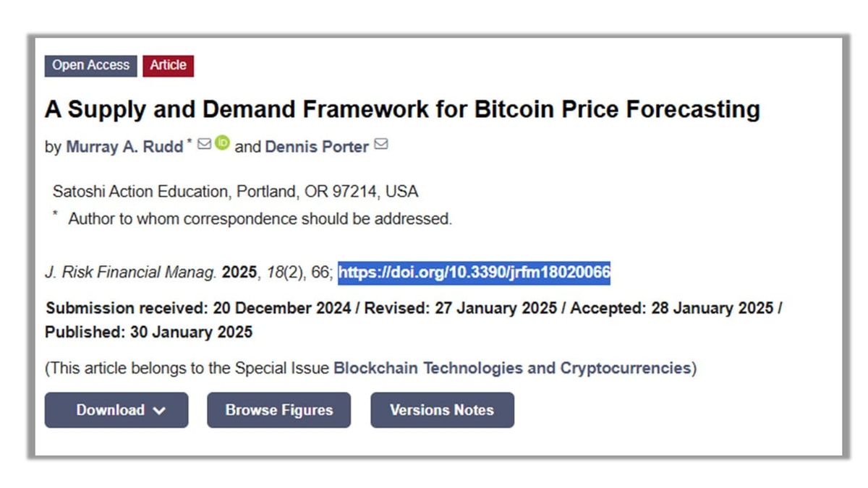Select the highlighted DOI URL text
Screen dimensions: 868x488
click(x=474, y=273)
